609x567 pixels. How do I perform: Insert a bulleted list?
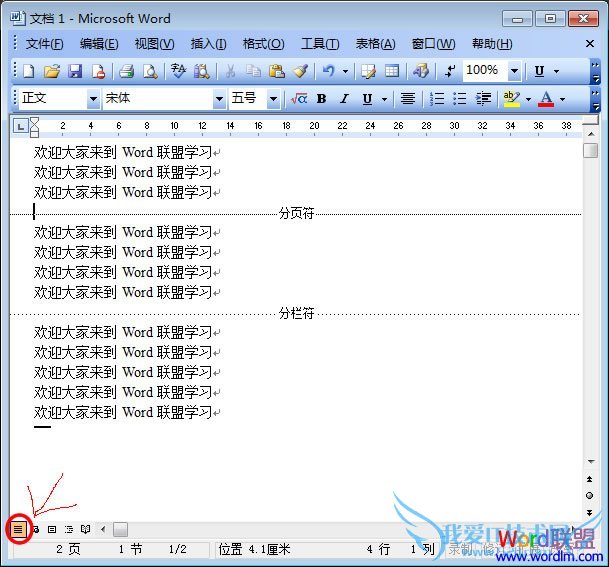460,99
